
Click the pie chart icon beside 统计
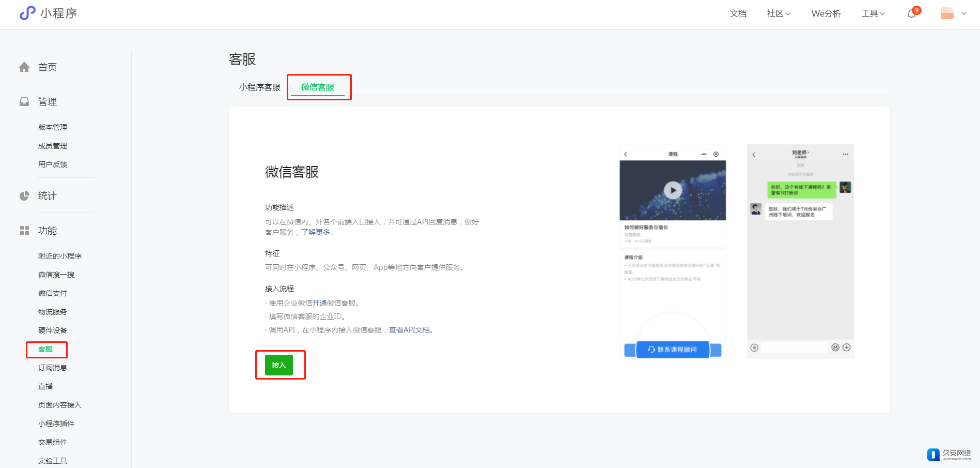[24, 196]
